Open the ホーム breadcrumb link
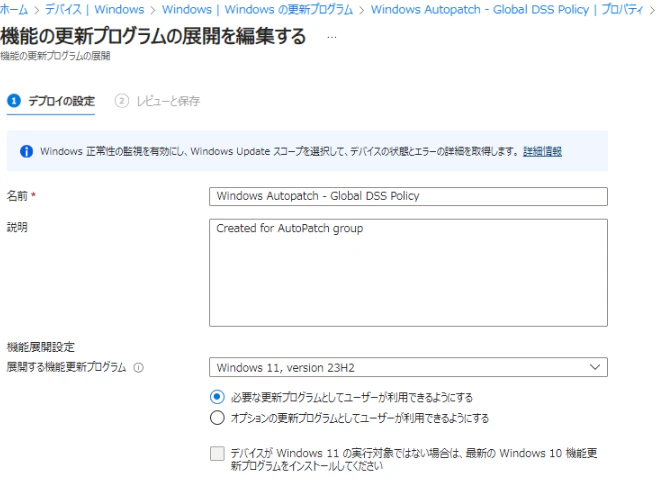 pos(14,9)
